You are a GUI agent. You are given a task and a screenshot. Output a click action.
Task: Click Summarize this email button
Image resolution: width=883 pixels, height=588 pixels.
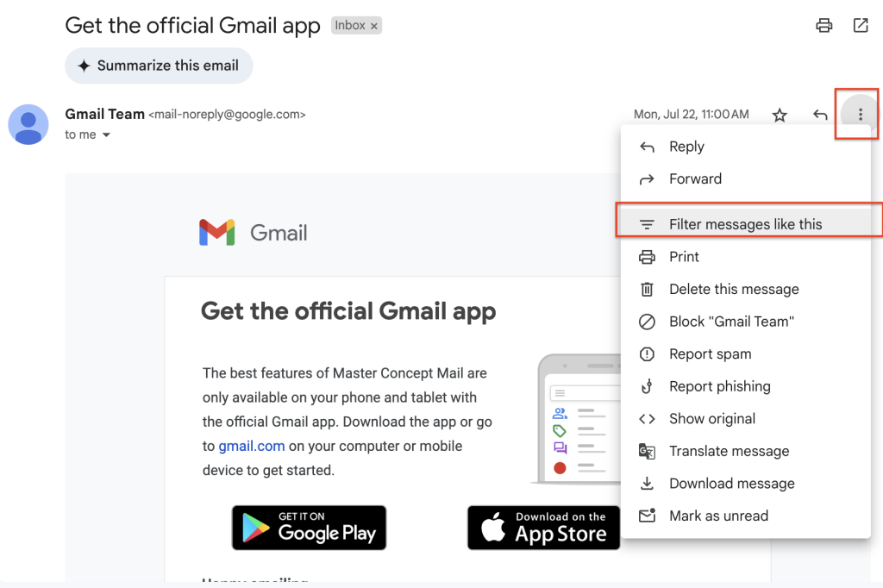pyautogui.click(x=159, y=66)
